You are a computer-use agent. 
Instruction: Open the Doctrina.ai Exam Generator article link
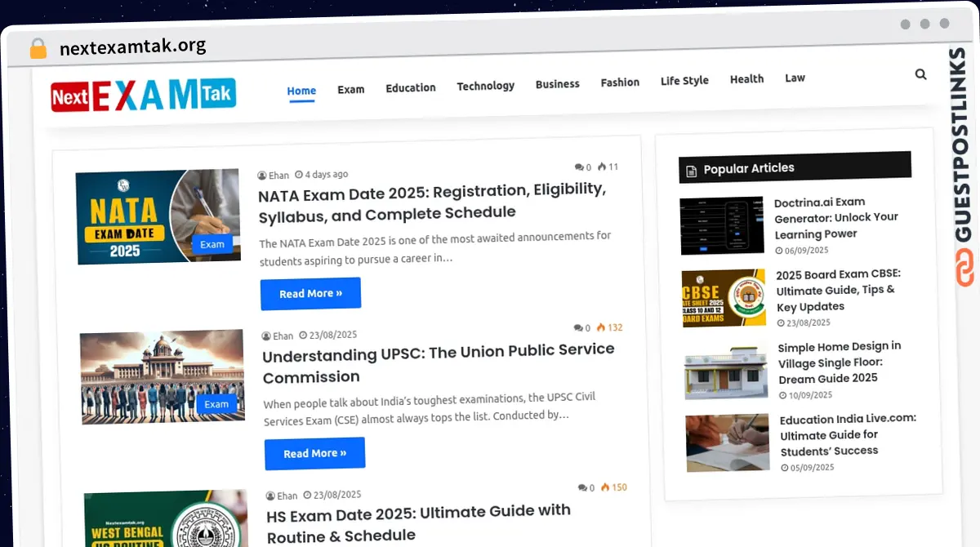[x=837, y=217]
